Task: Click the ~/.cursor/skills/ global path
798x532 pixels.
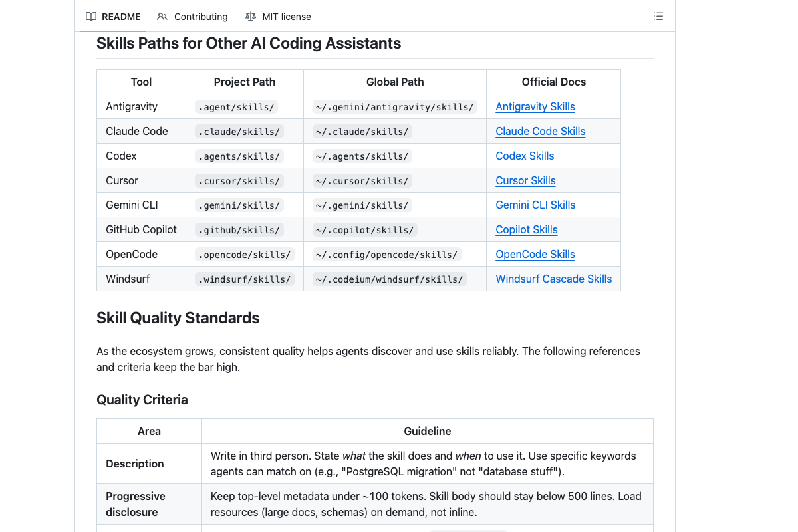Action: tap(362, 181)
